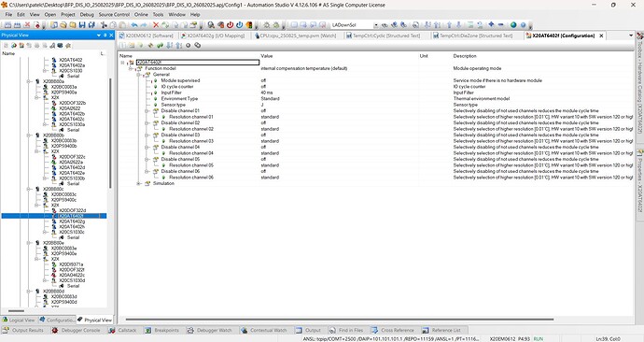Collapse the General node in configuration
Image resolution: width=644 pixels, height=342 pixels.
138,75
